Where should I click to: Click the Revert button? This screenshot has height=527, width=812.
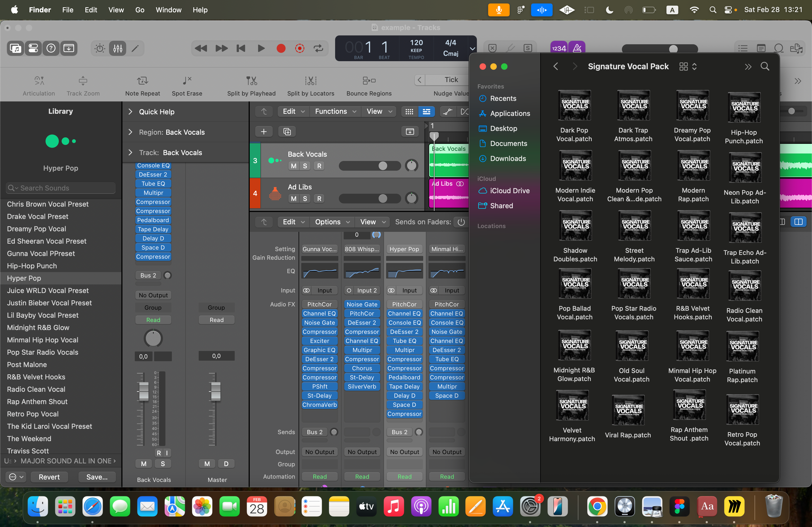point(49,477)
